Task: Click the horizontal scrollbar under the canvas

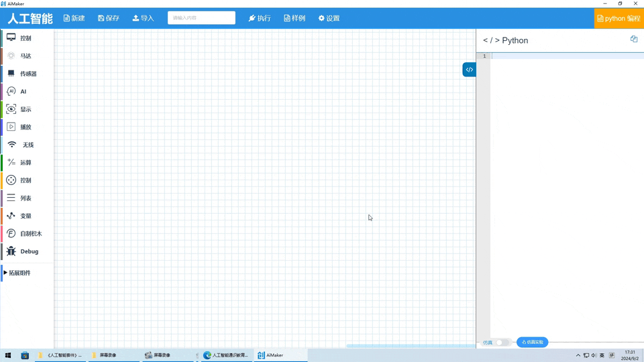Action: [411, 346]
